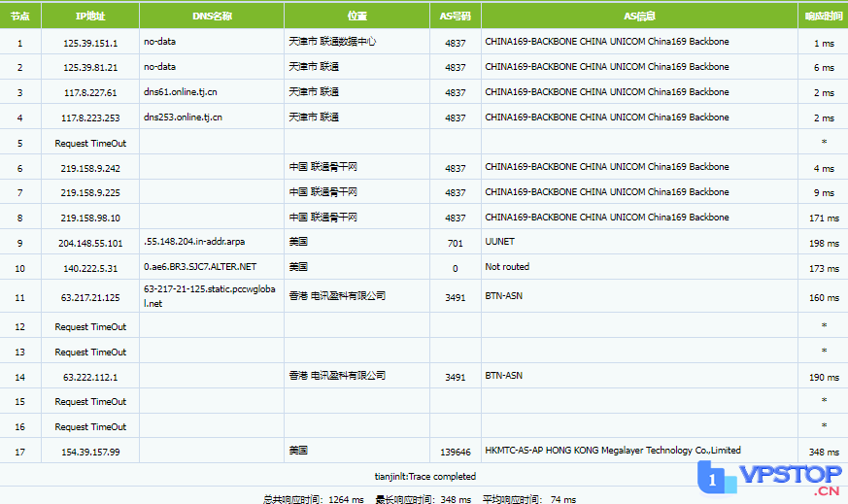Click location 美国 in the node 9 row
Screen dimensions: 848x504
tap(298, 242)
